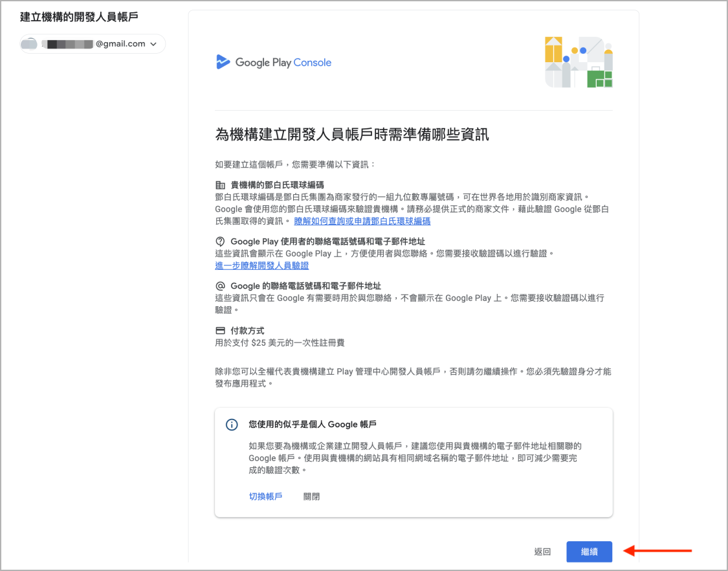Click the 切換帳戶 switch account link
This screenshot has width=728, height=571.
coord(265,496)
